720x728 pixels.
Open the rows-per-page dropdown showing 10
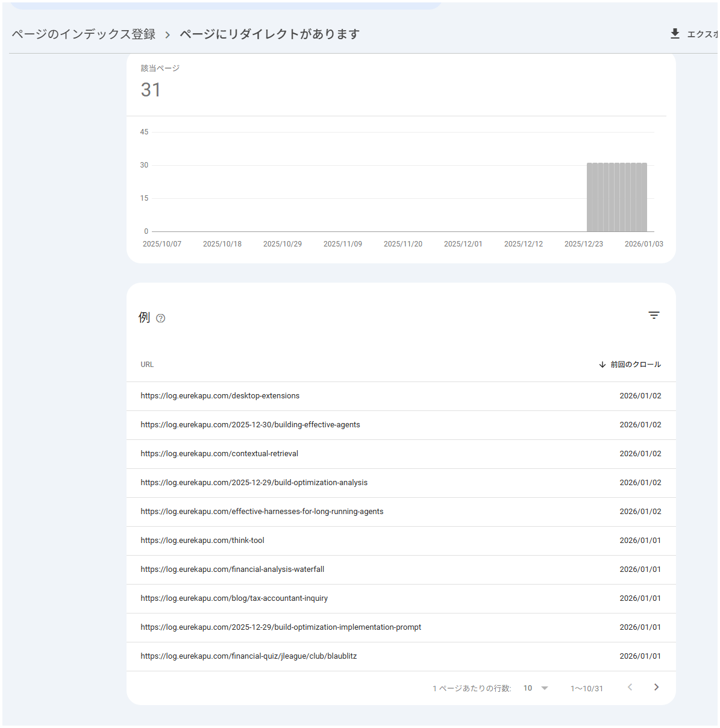(534, 688)
